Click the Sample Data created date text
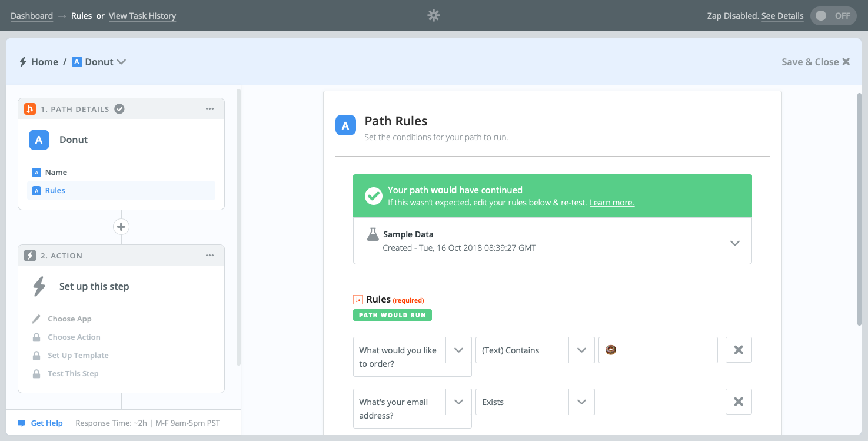 pyautogui.click(x=459, y=248)
